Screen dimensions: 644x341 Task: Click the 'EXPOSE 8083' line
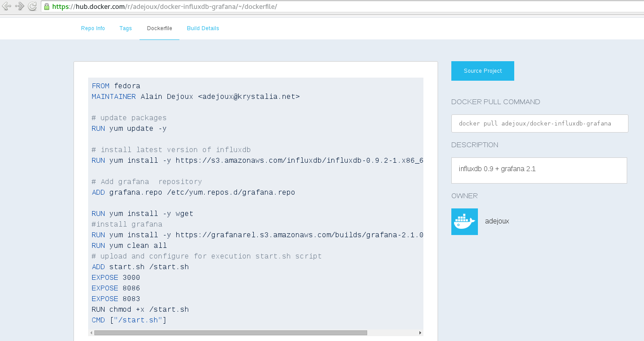coord(116,299)
